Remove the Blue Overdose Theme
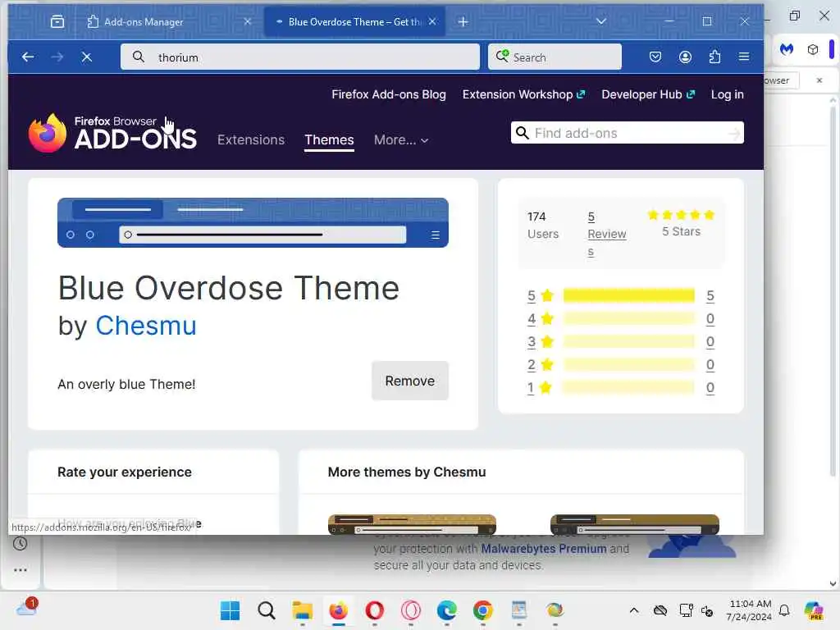Image resolution: width=840 pixels, height=630 pixels. [x=410, y=381]
